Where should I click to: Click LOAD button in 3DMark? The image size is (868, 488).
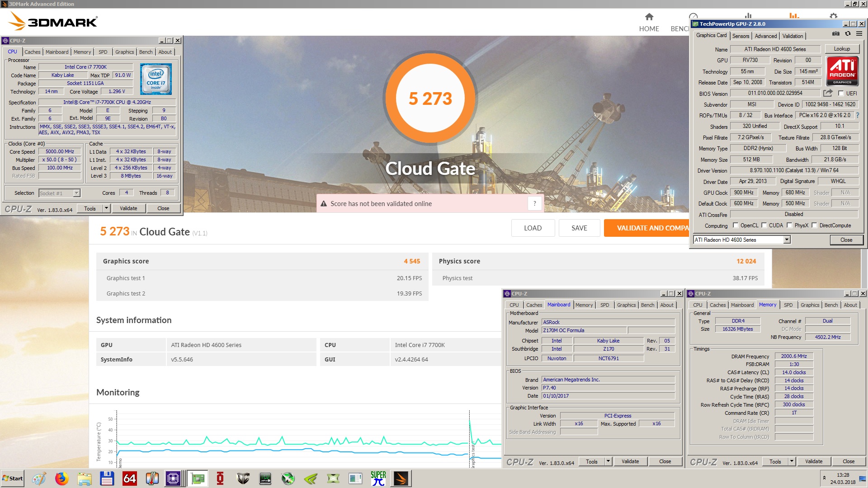(533, 228)
